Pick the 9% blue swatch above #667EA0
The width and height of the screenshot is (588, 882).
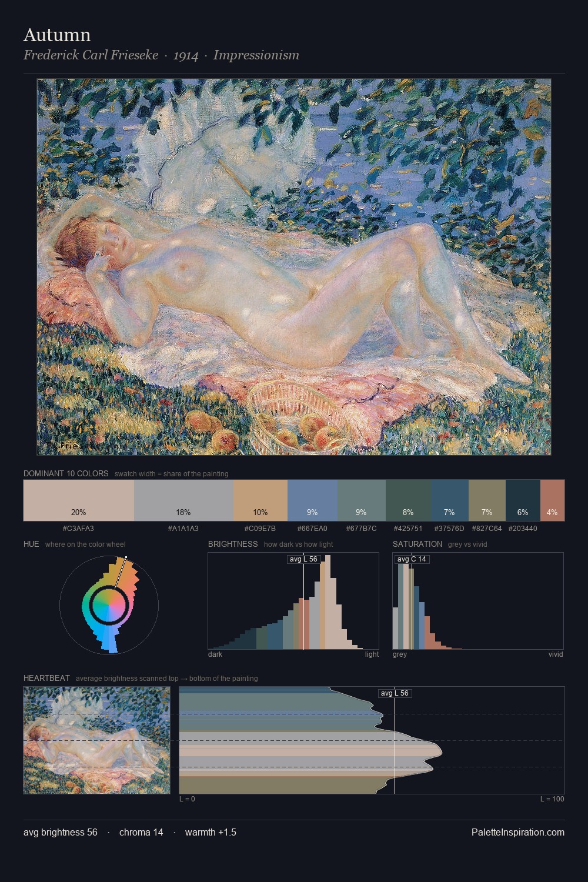coord(312,500)
